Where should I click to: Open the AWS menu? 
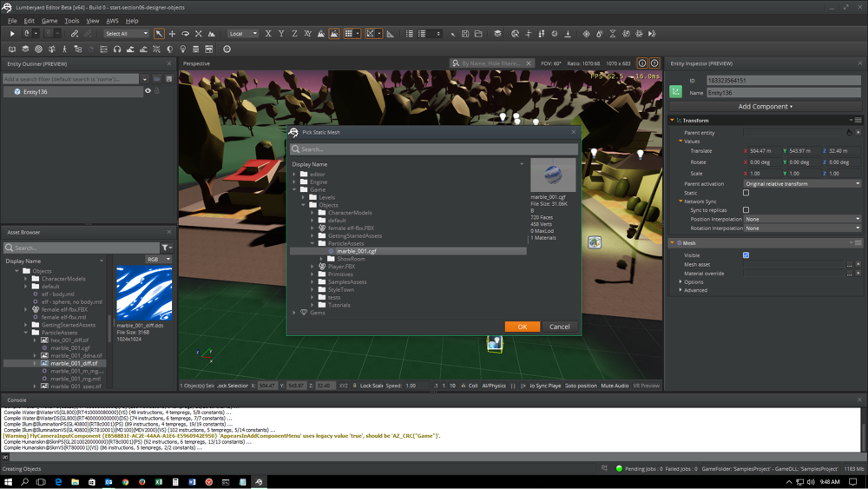pos(112,21)
